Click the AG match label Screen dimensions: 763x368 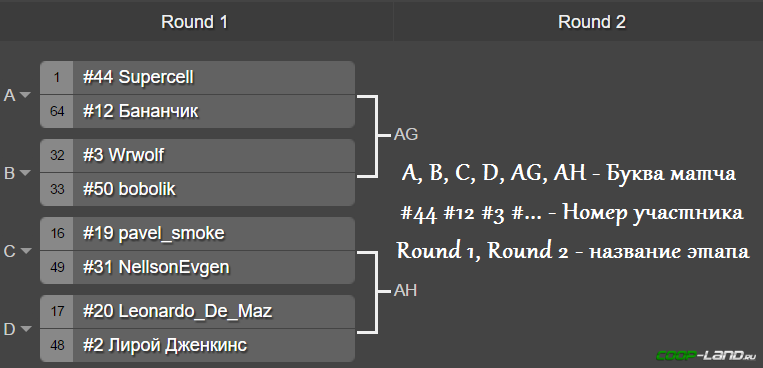(406, 135)
